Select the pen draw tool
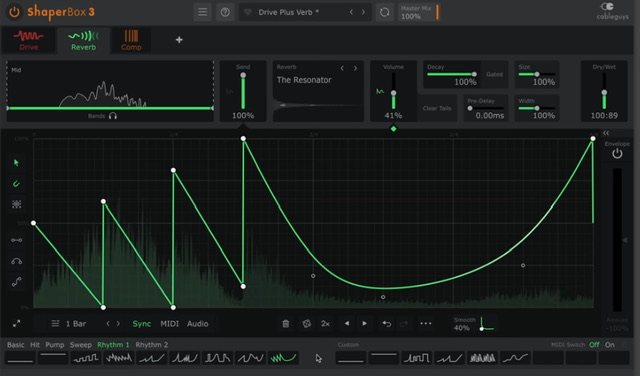The height and width of the screenshot is (376, 640). pos(16,184)
